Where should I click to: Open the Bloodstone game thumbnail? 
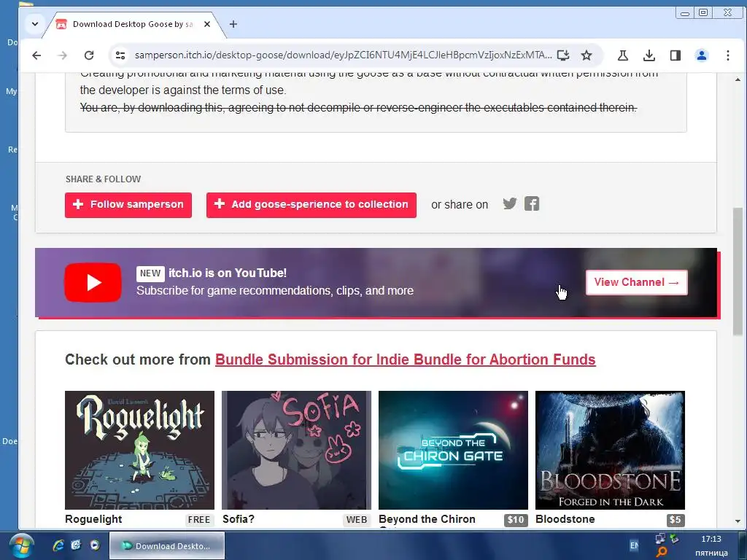(611, 450)
